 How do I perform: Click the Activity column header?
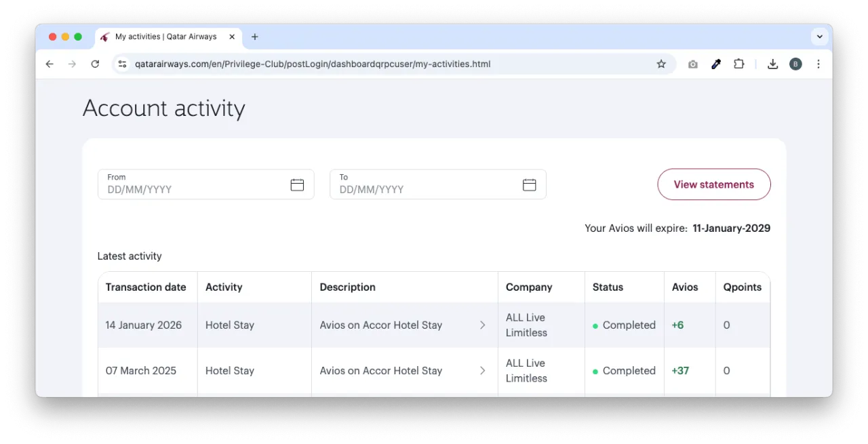224,287
